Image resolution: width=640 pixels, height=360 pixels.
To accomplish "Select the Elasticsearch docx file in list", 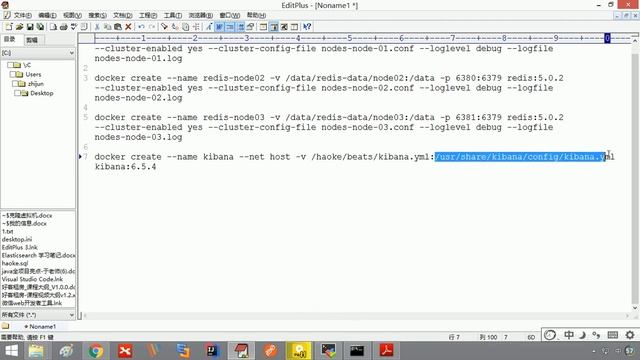I will pos(38,255).
